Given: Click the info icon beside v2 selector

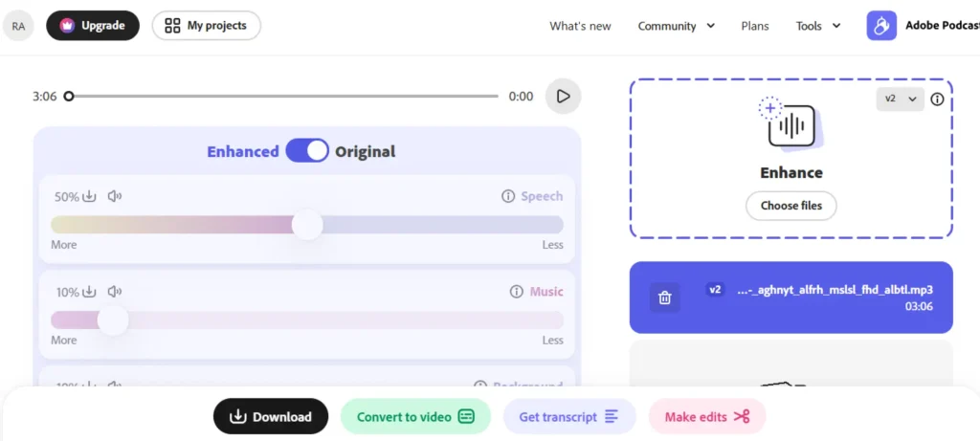Looking at the screenshot, I should [x=937, y=99].
